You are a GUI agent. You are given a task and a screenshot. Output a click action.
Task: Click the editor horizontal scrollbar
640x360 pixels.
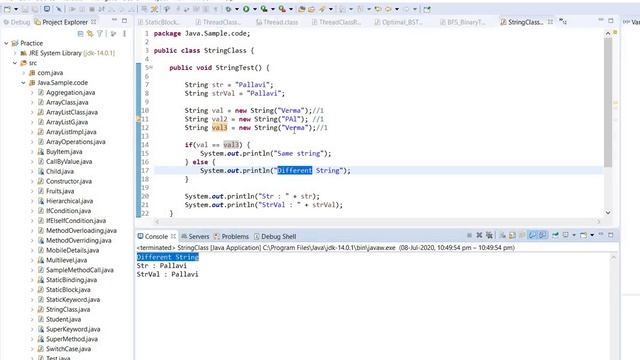pyautogui.click(x=378, y=222)
